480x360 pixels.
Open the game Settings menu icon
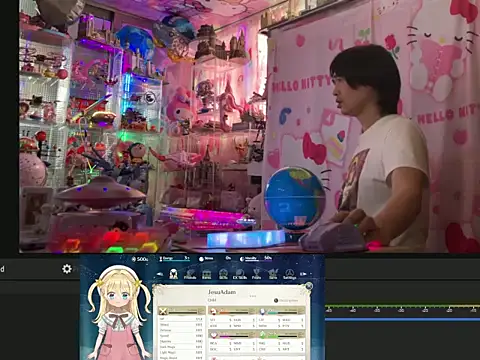click(290, 274)
